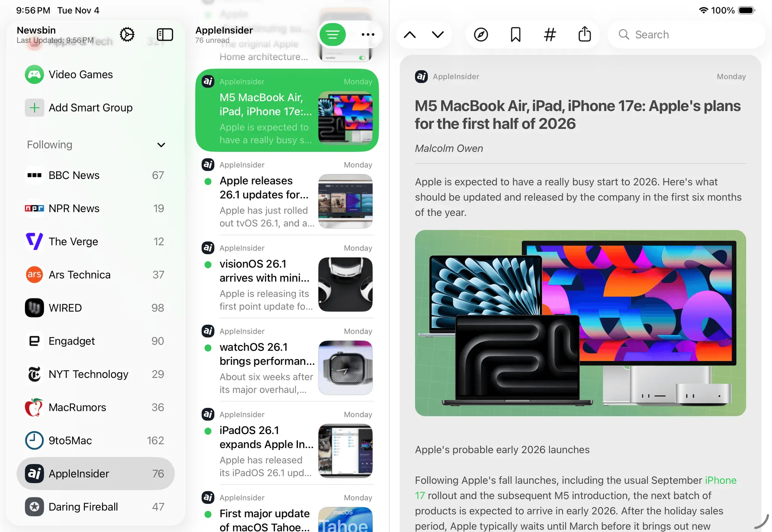The image size is (772, 532).
Task: Click the WIRED logo icon
Action: point(34,308)
